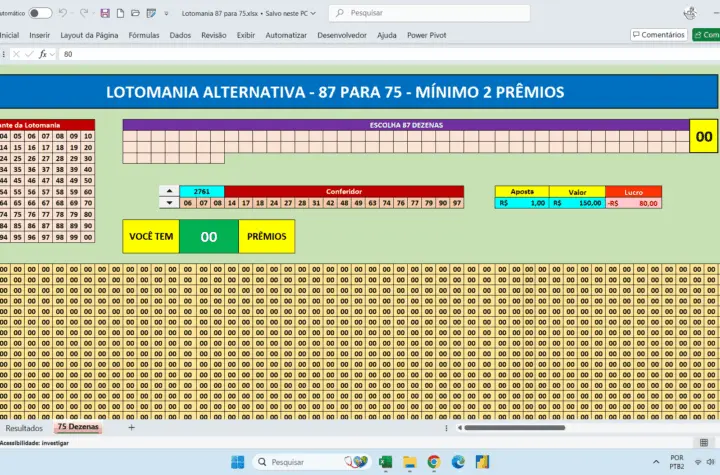
Task: Select the Conferidor header cell
Action: point(344,192)
